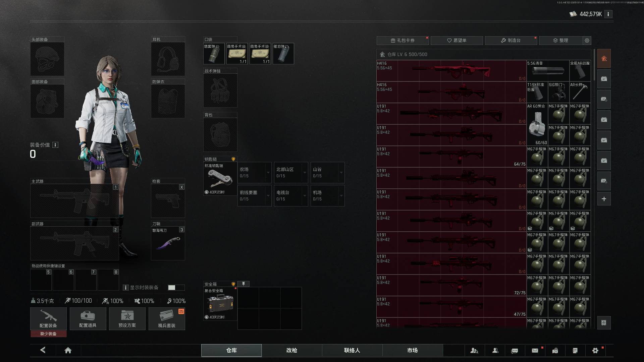Open the 制造台 crafting button

(x=511, y=40)
